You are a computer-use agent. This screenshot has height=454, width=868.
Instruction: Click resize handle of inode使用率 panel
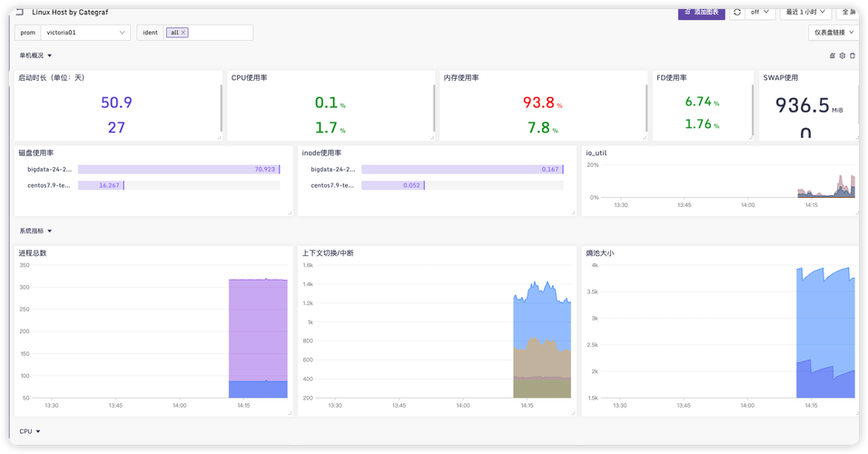pyautogui.click(x=574, y=213)
